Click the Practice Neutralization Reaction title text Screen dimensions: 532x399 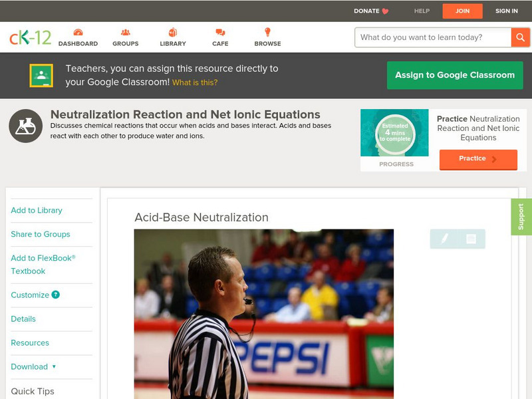tap(478, 128)
